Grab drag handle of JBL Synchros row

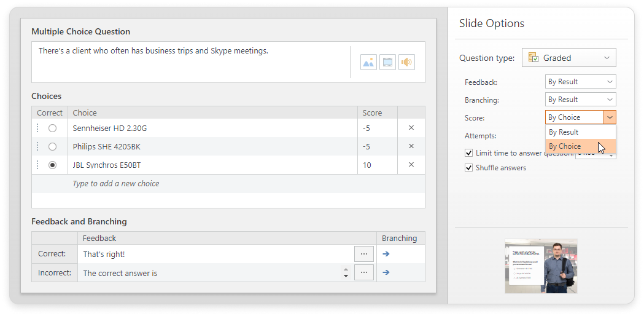tap(38, 165)
